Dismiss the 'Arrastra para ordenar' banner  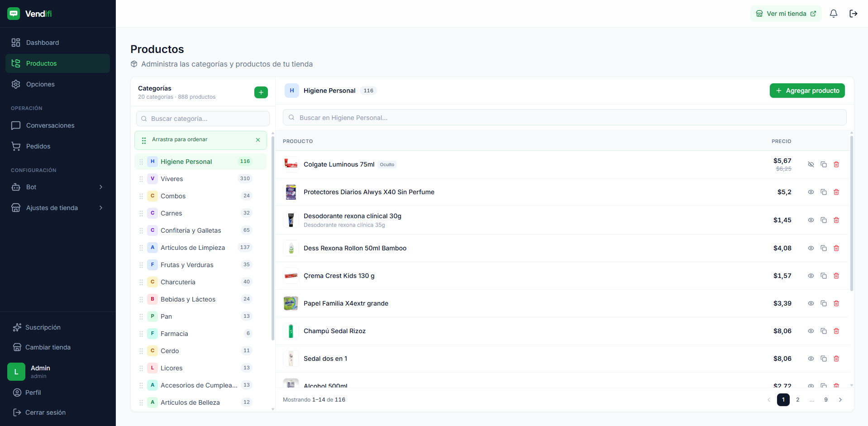(x=258, y=140)
